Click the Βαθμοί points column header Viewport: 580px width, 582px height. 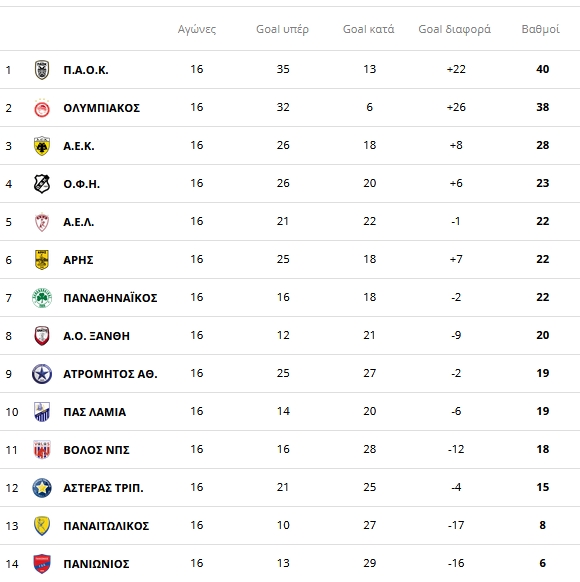(x=541, y=29)
